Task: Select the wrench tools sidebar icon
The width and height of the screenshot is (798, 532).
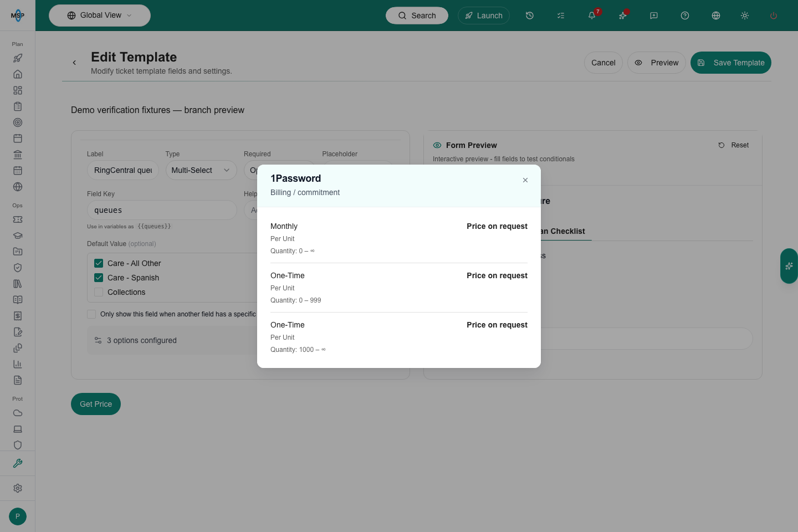Action: point(18,463)
